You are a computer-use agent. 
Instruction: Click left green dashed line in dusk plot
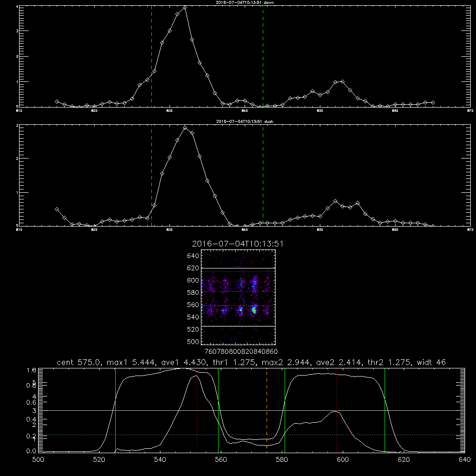click(x=151, y=175)
